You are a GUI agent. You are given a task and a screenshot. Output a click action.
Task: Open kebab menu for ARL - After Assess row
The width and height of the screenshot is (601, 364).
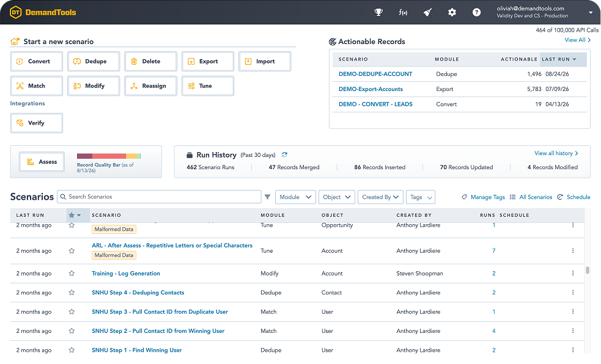[573, 250]
